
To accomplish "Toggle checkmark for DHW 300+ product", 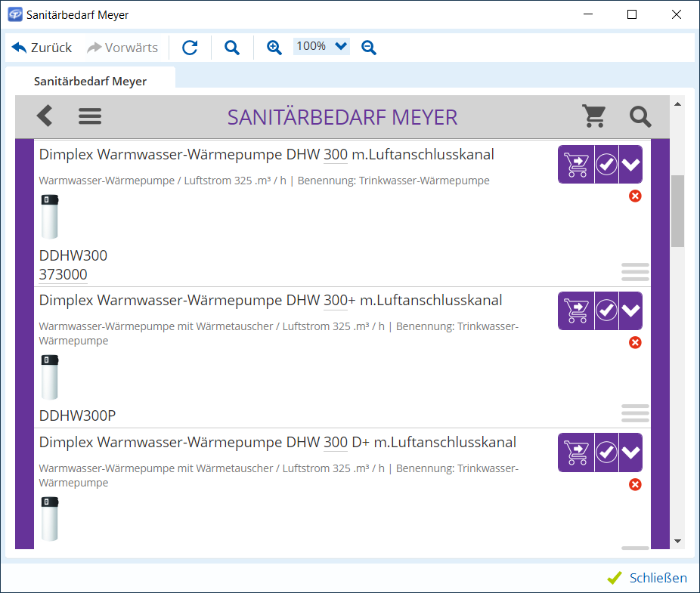I will [606, 310].
